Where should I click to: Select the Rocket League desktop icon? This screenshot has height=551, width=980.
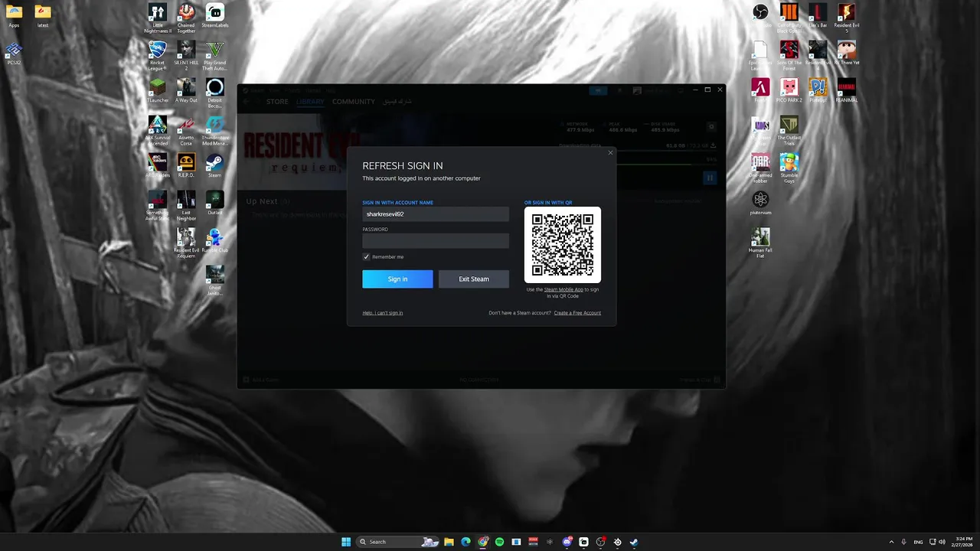[x=158, y=56]
